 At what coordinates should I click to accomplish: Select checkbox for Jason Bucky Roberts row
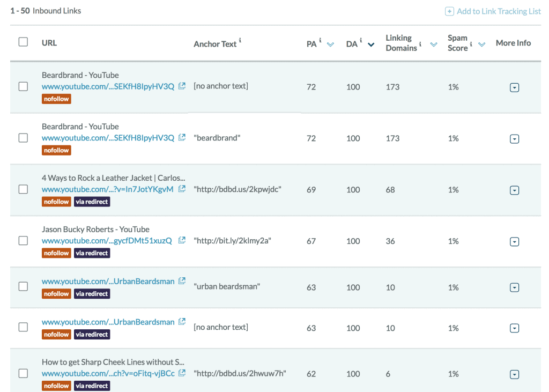(x=23, y=241)
